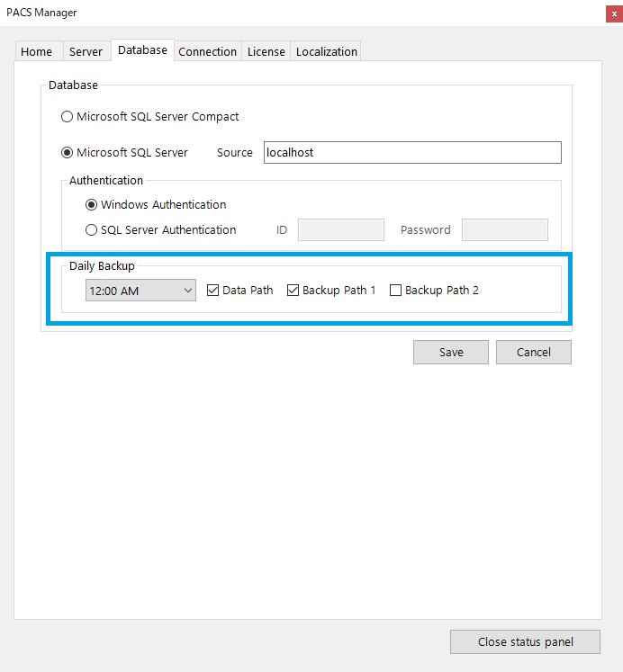This screenshot has width=623, height=672.
Task: Click Close status panel button
Action: click(x=525, y=642)
